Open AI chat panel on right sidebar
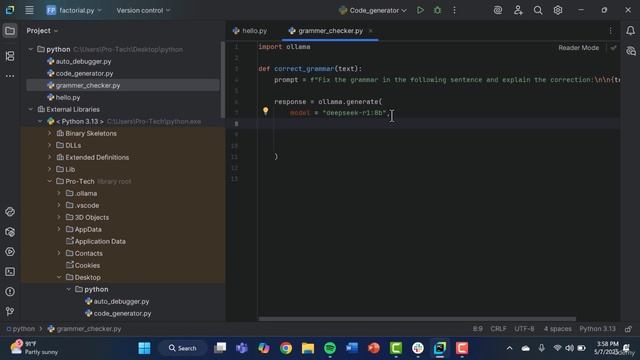640x360 pixels. tap(631, 51)
